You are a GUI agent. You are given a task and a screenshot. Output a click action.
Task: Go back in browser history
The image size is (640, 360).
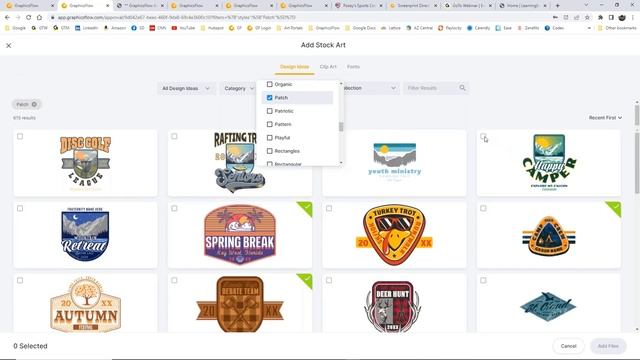click(x=7, y=18)
